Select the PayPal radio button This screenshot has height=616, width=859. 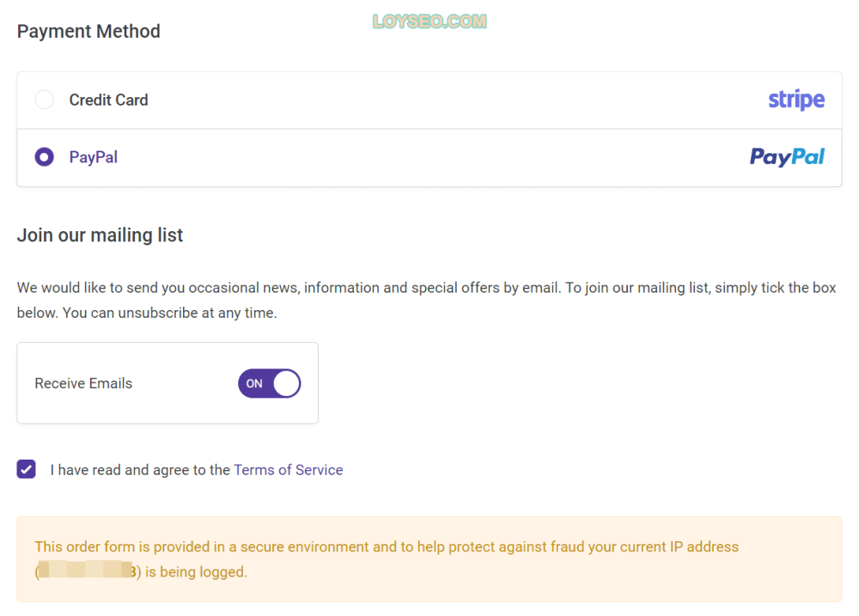[x=45, y=157]
